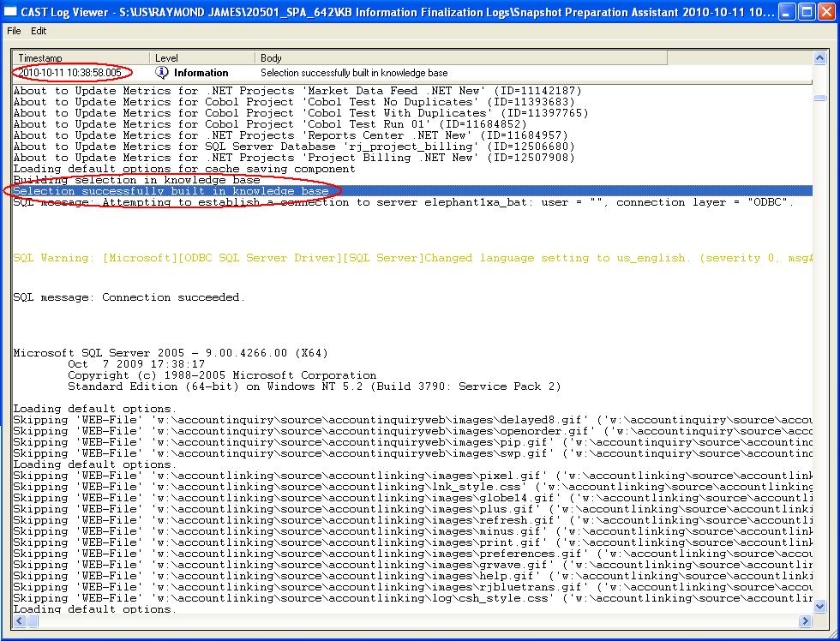Select the 'Copyright (c) 1988-2005 Microsoft Corporation' line
This screenshot has width=840, height=641.
tap(222, 375)
